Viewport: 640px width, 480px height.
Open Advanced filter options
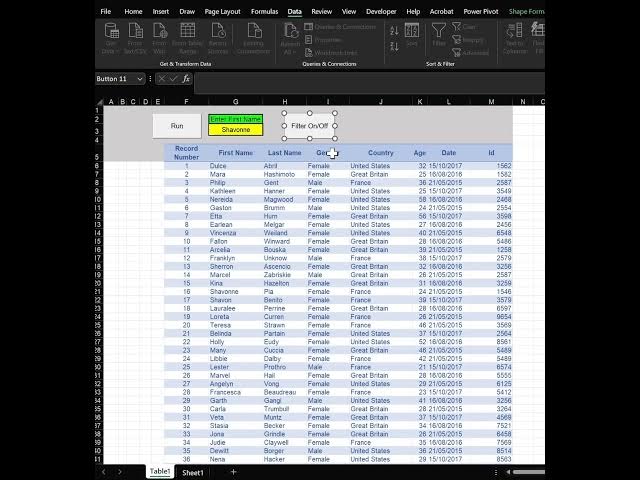coord(470,53)
